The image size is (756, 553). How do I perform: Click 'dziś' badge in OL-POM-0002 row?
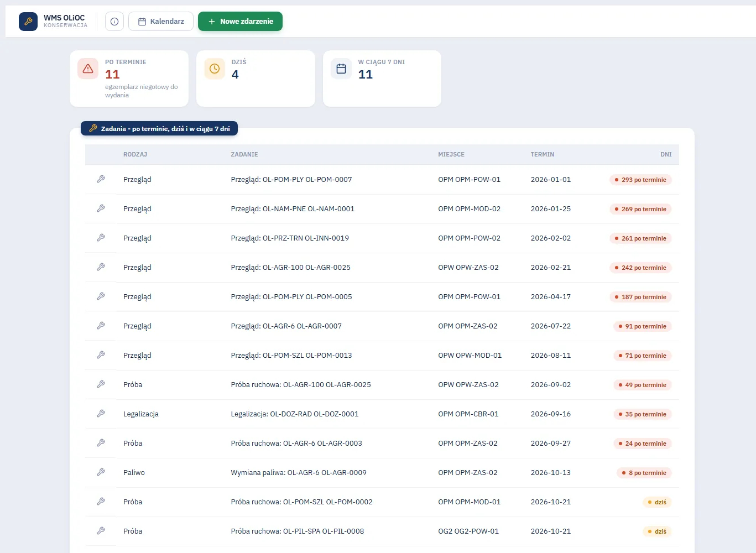click(x=657, y=502)
